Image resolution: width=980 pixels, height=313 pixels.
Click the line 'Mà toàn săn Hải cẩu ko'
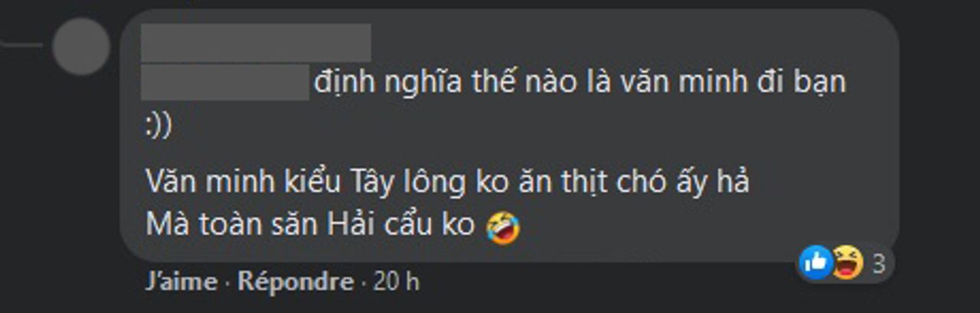click(309, 226)
